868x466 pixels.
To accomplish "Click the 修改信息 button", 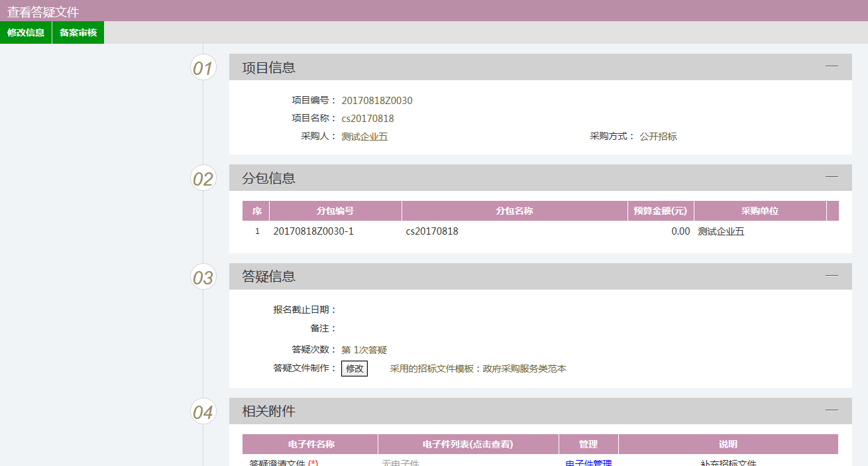I will click(x=26, y=32).
